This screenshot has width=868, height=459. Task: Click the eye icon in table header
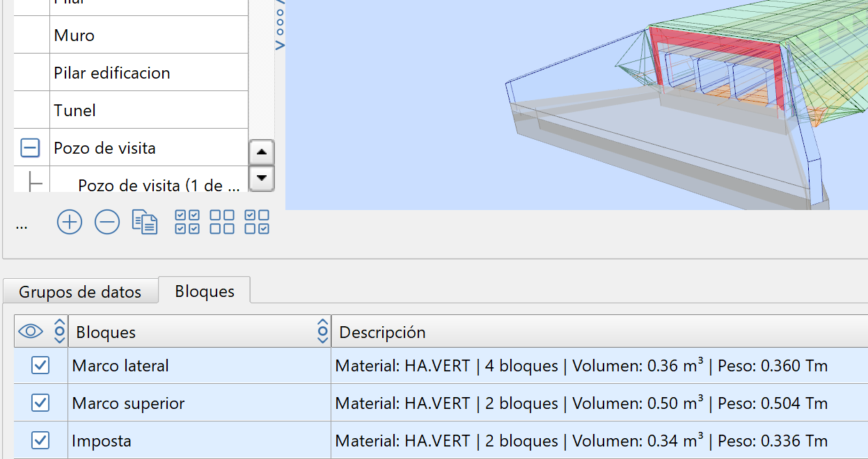pyautogui.click(x=31, y=332)
